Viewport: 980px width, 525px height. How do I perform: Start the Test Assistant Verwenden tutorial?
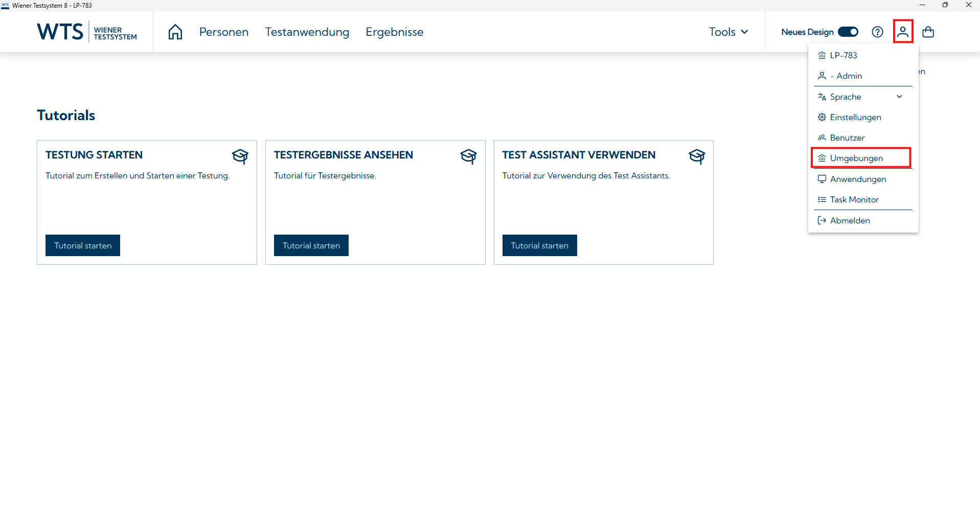pos(539,245)
